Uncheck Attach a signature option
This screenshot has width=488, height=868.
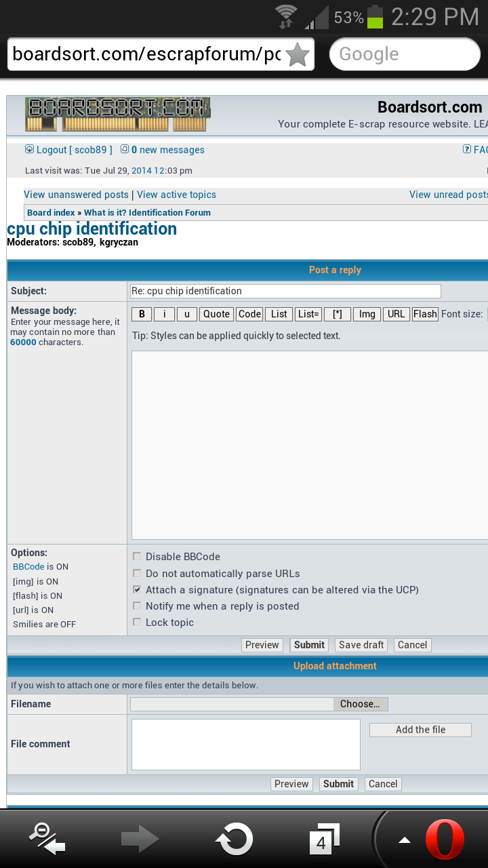click(138, 590)
